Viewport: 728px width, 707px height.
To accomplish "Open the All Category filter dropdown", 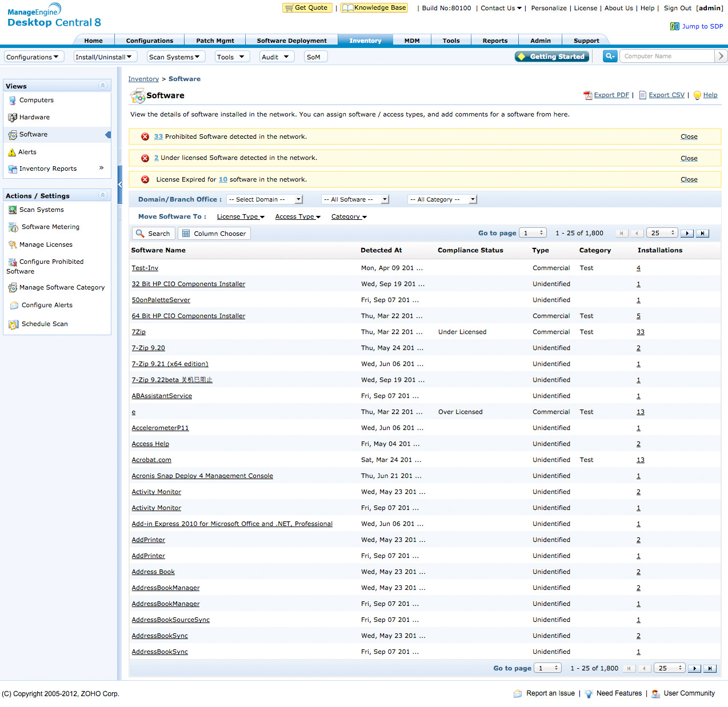I will (x=442, y=199).
